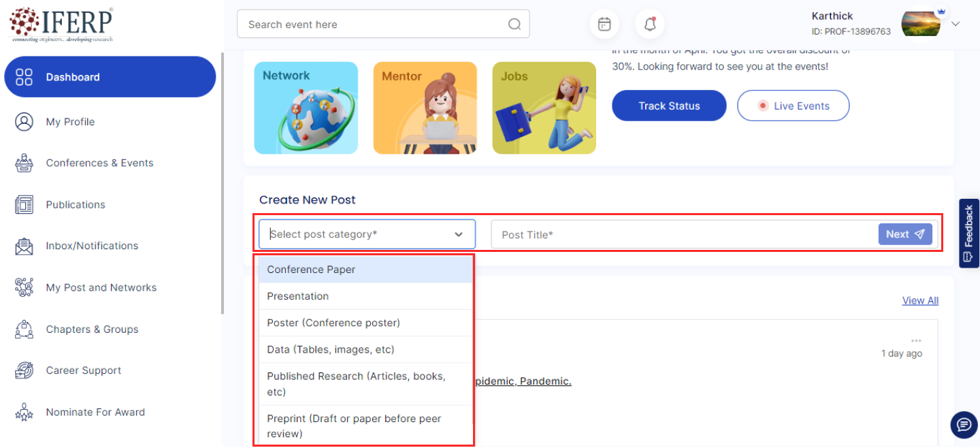Expand the user account dropdown arrow
Screen dimensions: 980x448
[x=955, y=24]
